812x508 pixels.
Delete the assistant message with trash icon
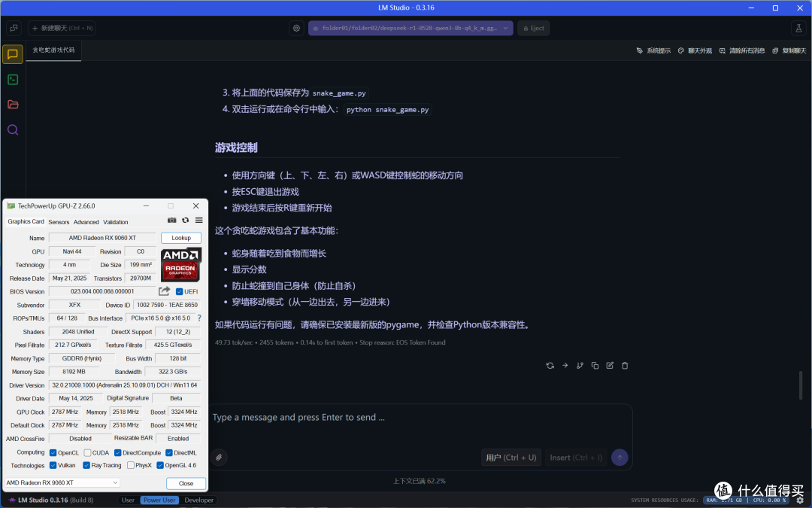pos(625,366)
